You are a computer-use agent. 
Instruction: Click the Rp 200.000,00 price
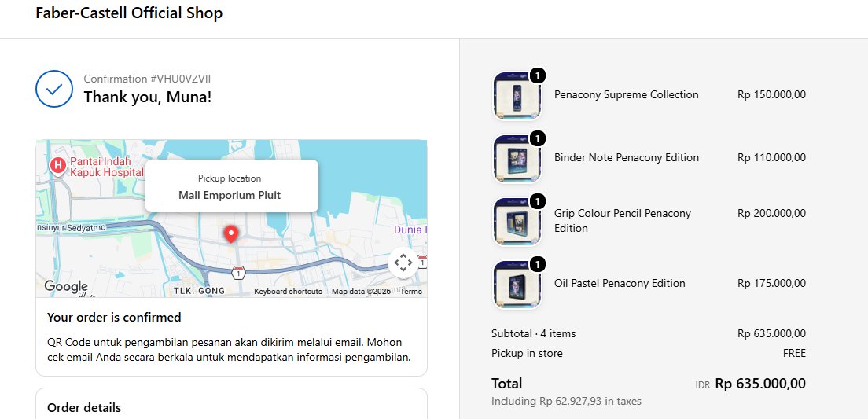(x=771, y=213)
